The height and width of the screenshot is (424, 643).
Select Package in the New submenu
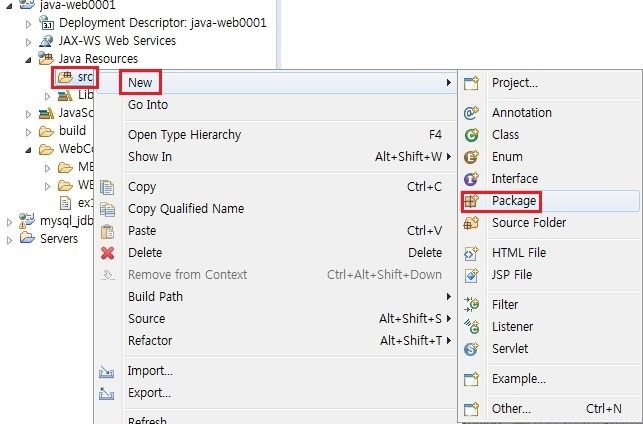[x=550, y=201]
